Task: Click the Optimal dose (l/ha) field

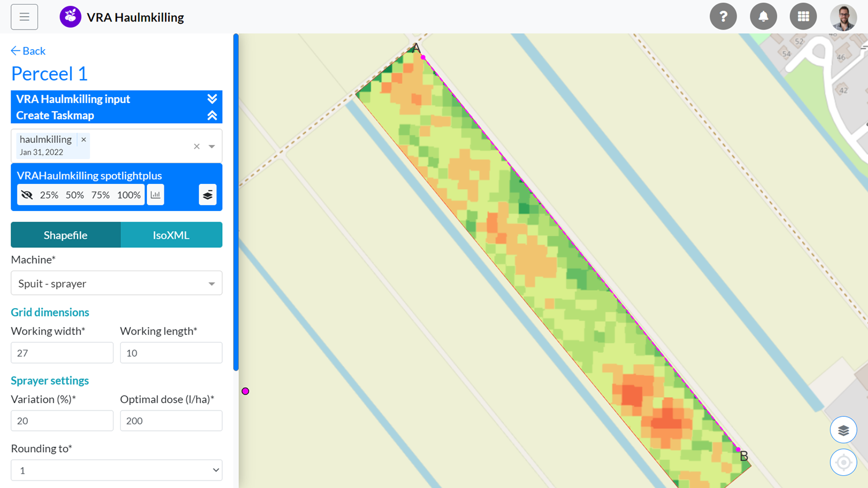Action: pyautogui.click(x=171, y=421)
